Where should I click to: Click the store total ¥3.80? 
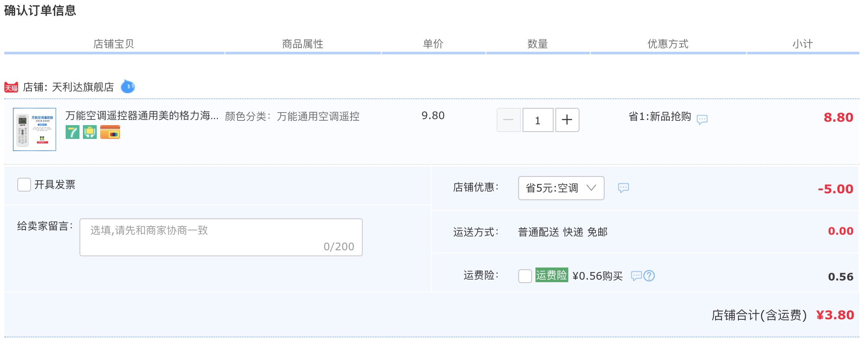(x=835, y=315)
